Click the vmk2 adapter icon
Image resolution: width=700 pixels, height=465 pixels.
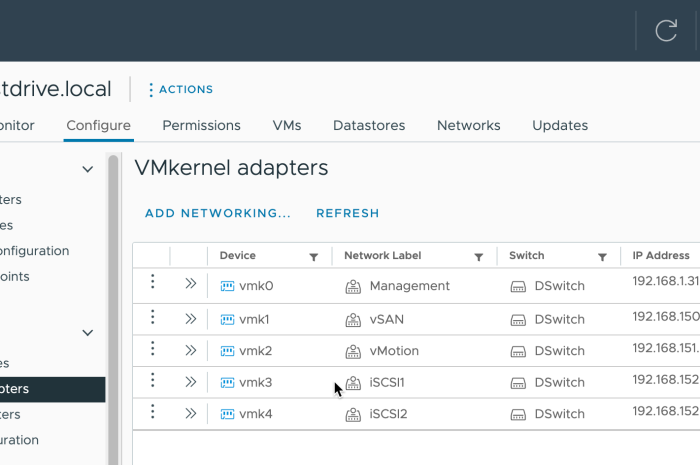point(227,351)
